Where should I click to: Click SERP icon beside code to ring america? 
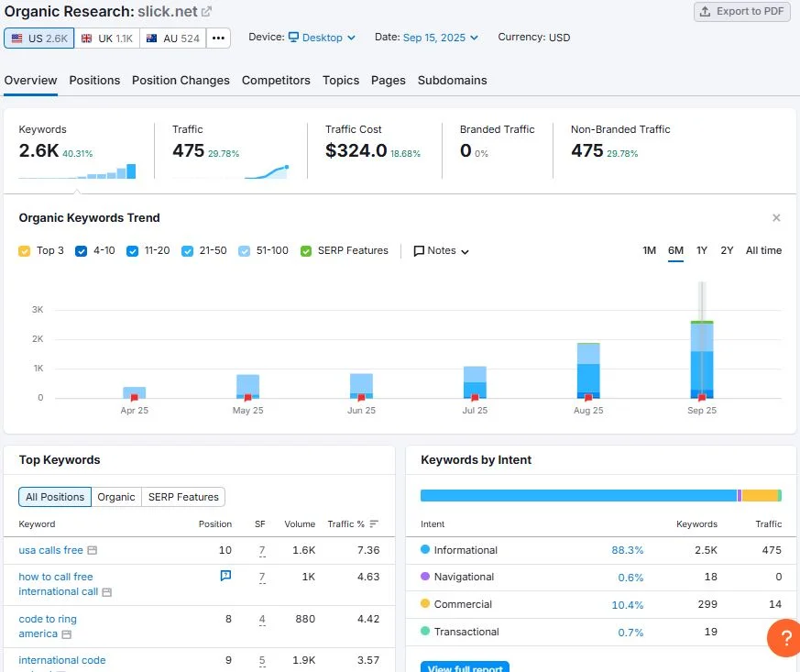(66, 634)
